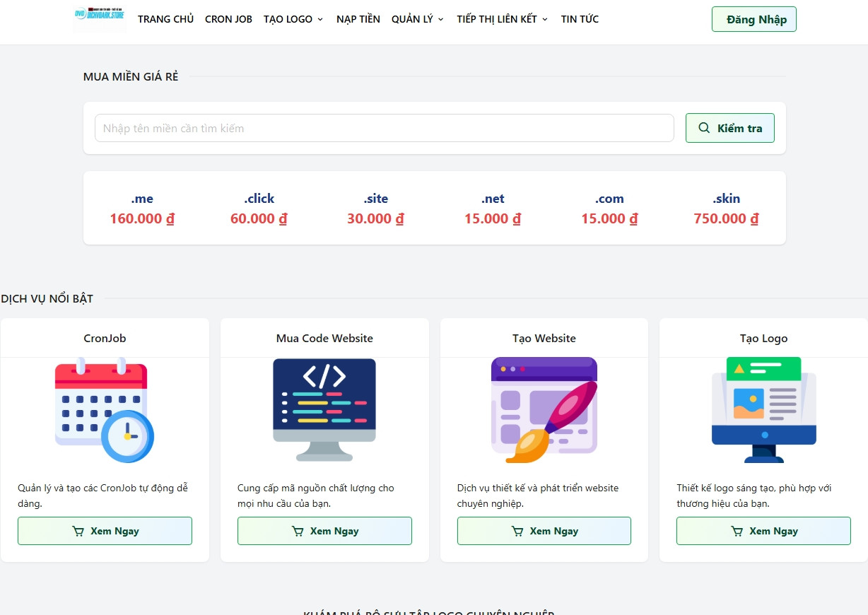Click the .com domain price entry
This screenshot has height=615, width=868.
609,209
